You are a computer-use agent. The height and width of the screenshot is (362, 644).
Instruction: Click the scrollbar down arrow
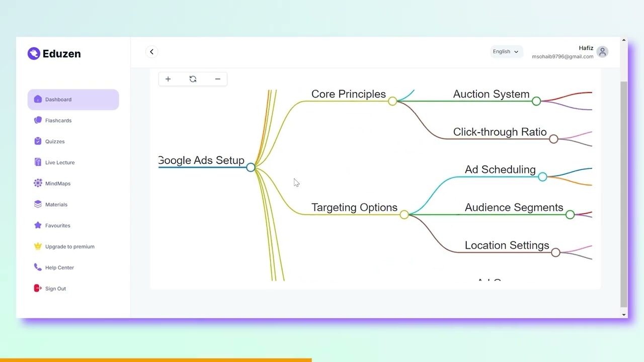(x=624, y=315)
